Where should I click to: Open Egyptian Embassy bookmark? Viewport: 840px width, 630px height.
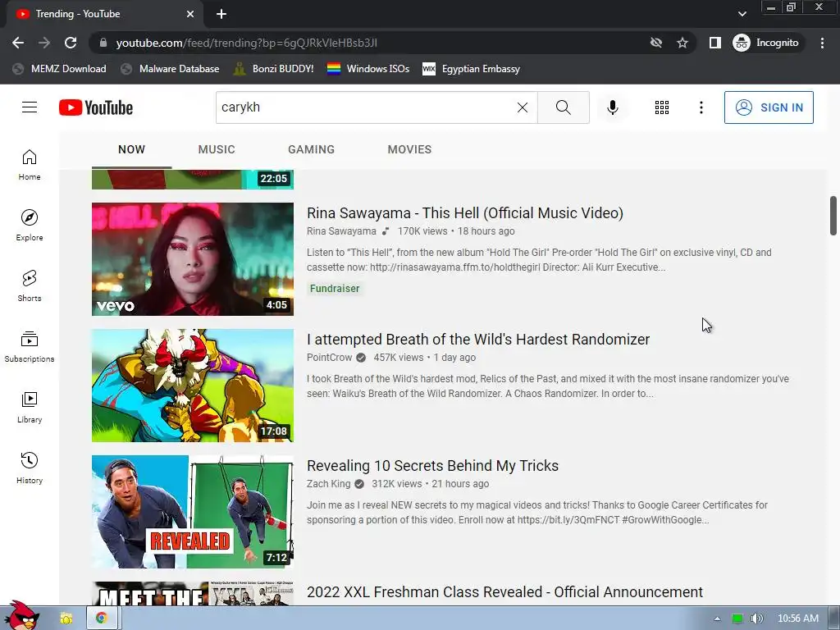[x=472, y=69]
